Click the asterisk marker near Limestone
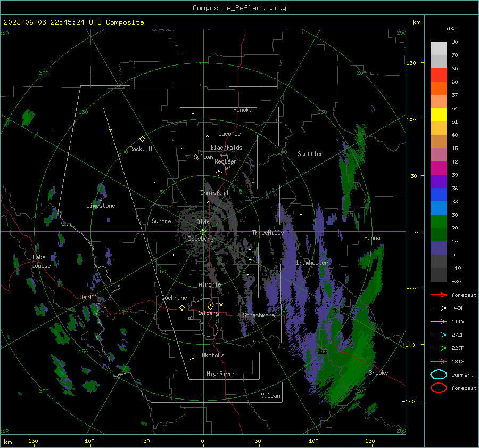479x448 pixels. (x=101, y=201)
